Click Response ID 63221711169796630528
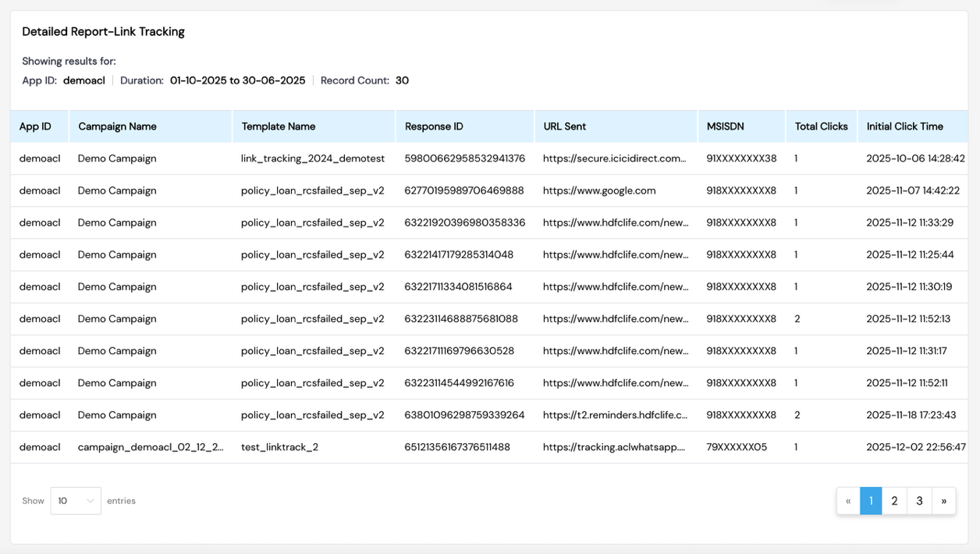 460,350
